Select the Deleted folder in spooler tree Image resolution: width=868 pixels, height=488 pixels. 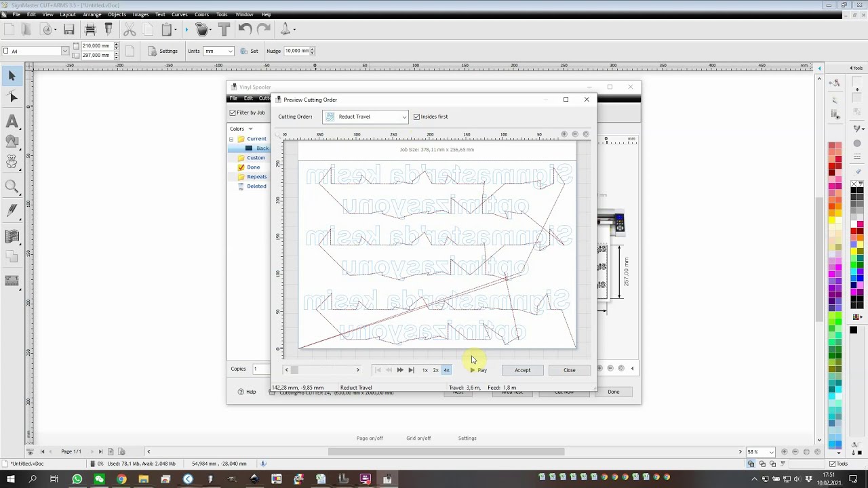(256, 186)
